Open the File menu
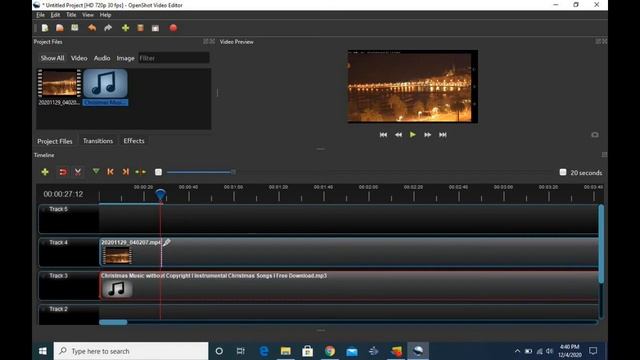The width and height of the screenshot is (640, 360). click(40, 15)
